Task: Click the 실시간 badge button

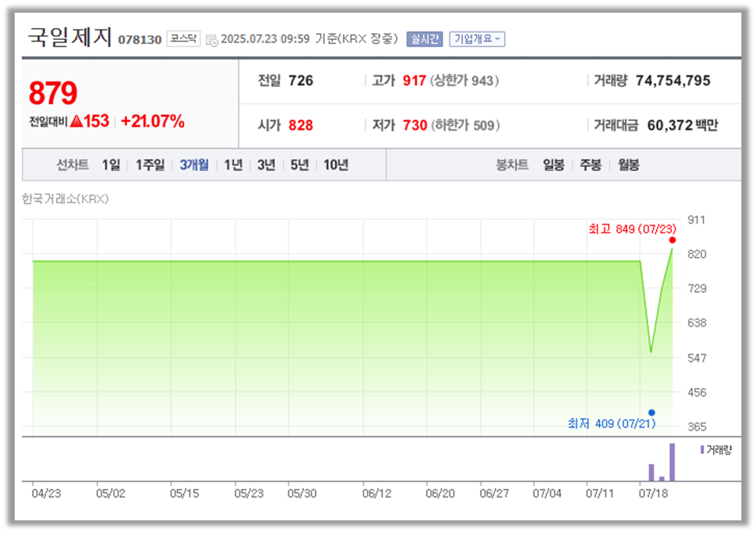Action: 425,39
